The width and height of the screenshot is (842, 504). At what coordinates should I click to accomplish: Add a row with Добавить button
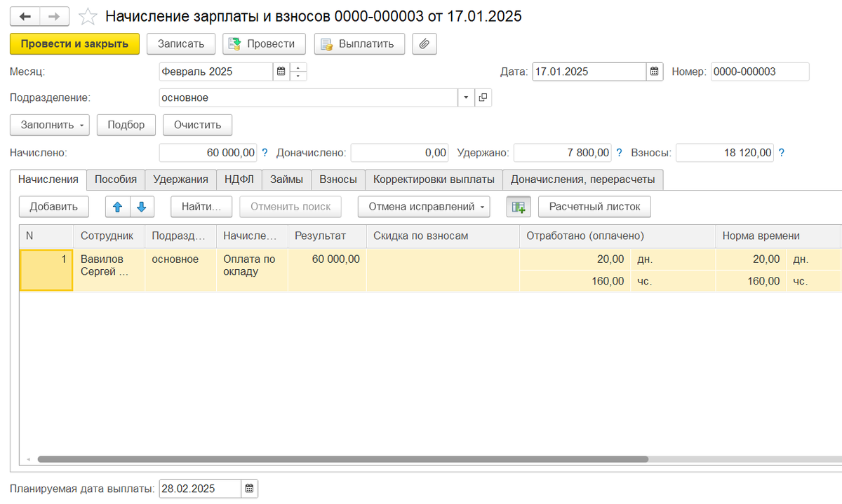point(54,206)
